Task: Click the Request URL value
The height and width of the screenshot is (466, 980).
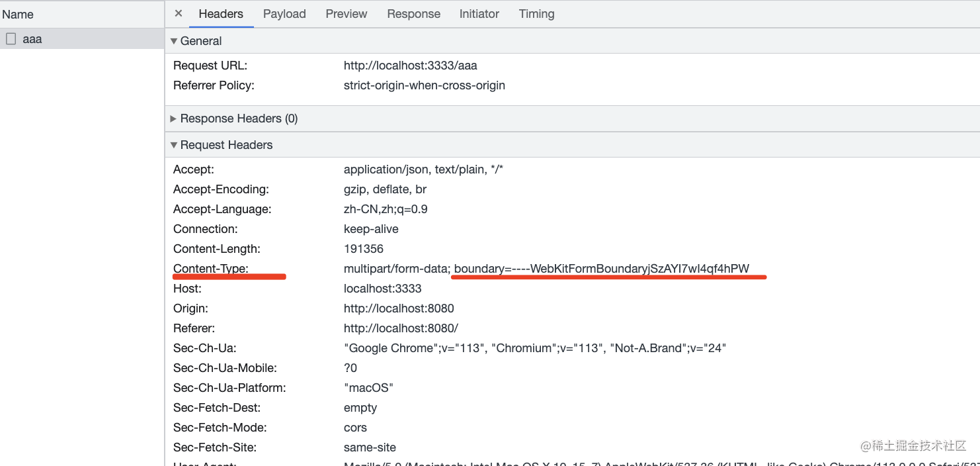Action: pyautogui.click(x=410, y=66)
